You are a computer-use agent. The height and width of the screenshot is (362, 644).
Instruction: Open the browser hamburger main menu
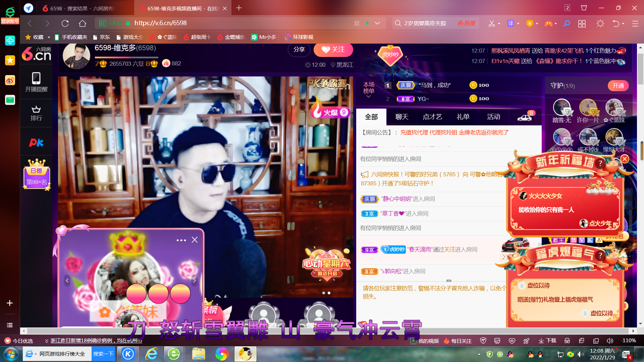pyautogui.click(x=635, y=23)
